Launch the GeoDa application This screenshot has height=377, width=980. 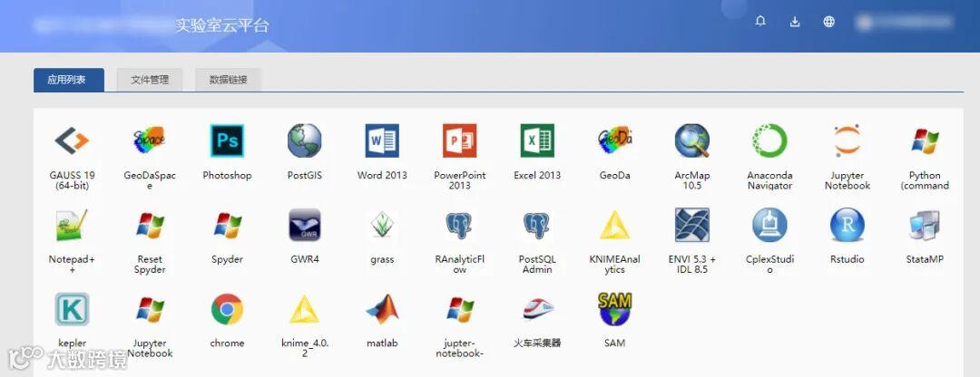coord(614,140)
